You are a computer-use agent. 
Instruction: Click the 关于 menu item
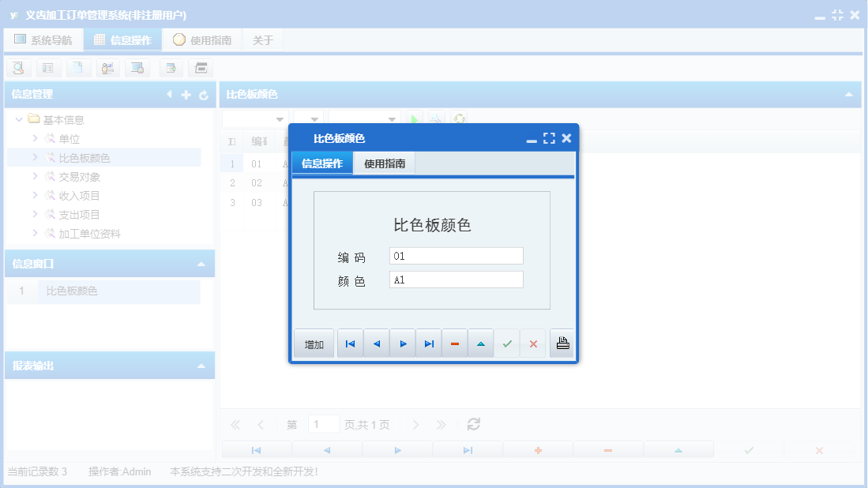click(x=263, y=38)
